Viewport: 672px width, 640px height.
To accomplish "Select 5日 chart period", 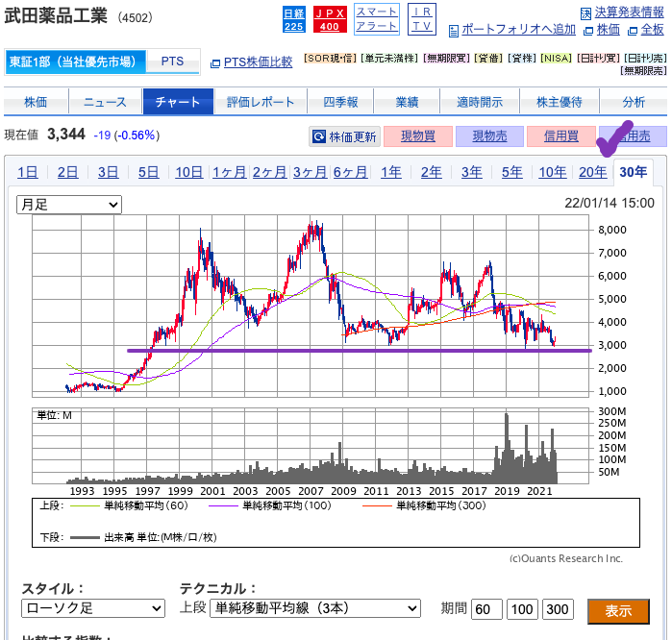I will [148, 172].
